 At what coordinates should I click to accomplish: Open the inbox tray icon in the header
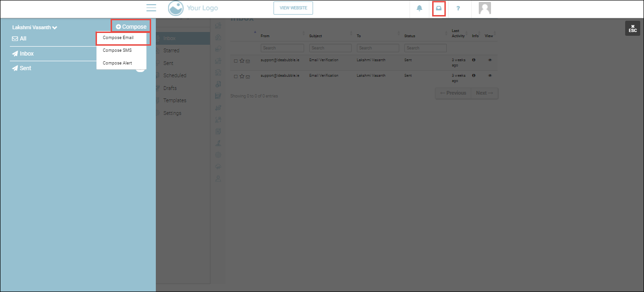(x=439, y=8)
